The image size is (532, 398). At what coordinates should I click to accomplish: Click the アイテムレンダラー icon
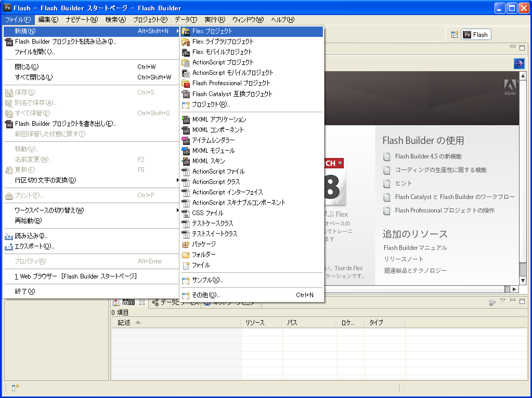point(186,140)
